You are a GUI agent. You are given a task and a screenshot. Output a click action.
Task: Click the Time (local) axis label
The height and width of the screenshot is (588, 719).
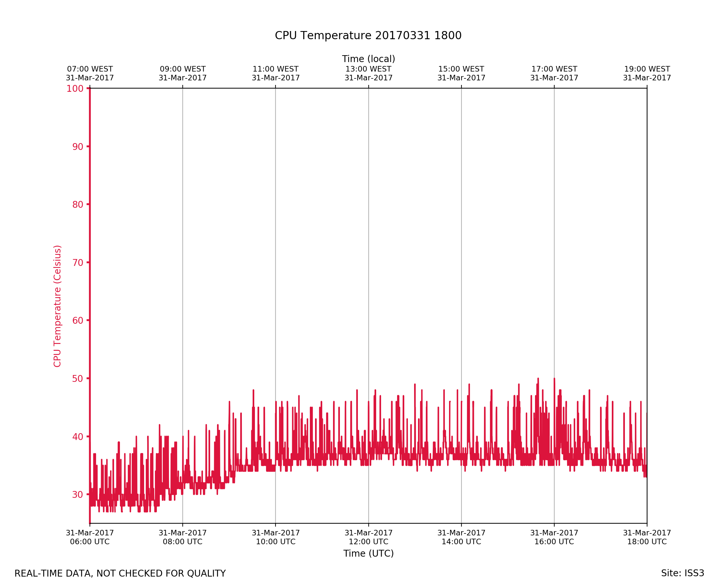click(x=368, y=59)
